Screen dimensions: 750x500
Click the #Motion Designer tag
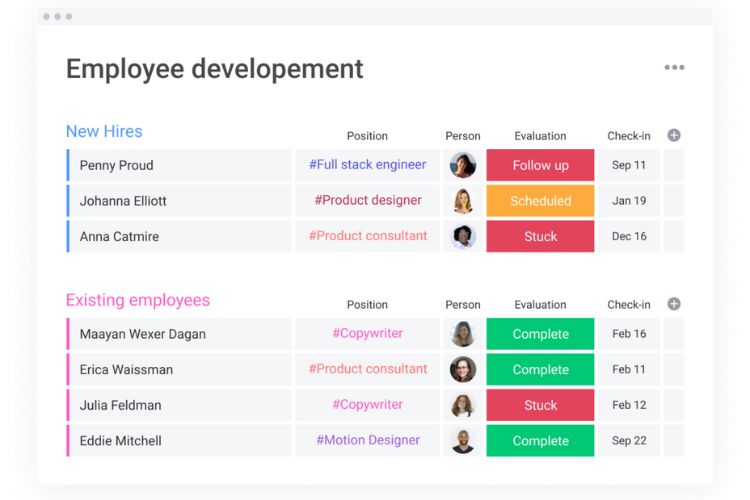click(x=368, y=440)
